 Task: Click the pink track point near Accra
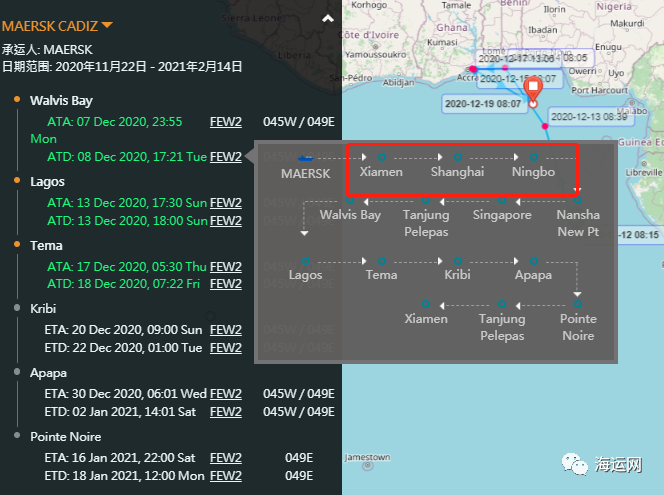(x=473, y=69)
